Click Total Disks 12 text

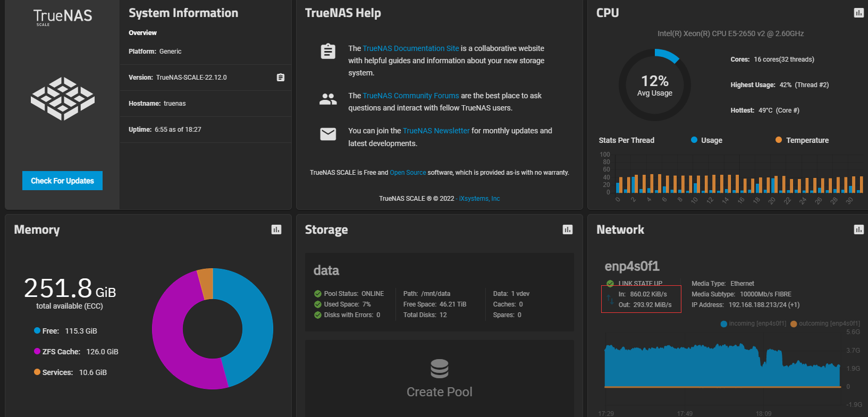(x=425, y=315)
